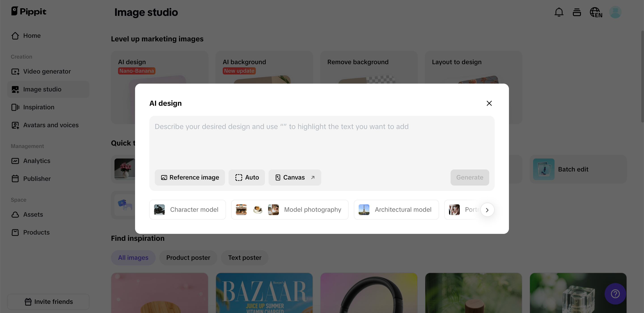Open the Layout to design card

point(474,67)
